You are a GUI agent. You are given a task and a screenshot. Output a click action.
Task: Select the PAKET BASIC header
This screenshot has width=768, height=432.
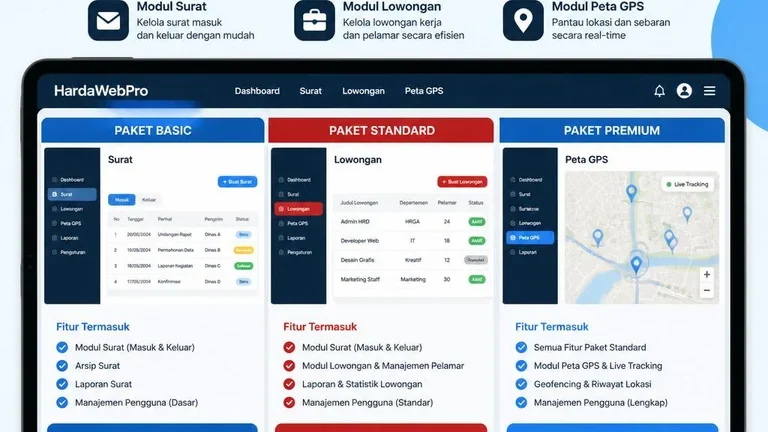[153, 130]
